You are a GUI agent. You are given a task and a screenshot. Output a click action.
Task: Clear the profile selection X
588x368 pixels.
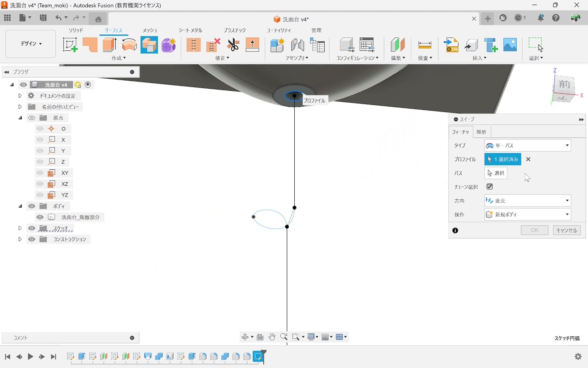(528, 159)
